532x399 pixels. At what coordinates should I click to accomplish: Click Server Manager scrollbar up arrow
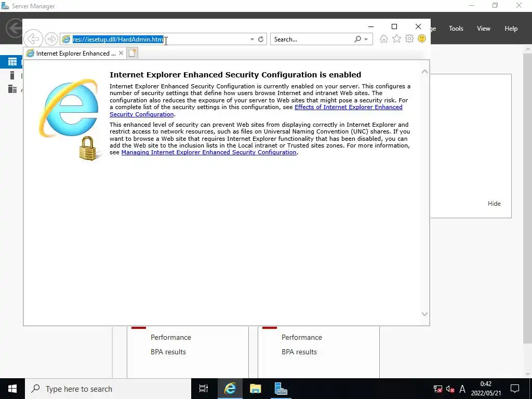point(528,49)
